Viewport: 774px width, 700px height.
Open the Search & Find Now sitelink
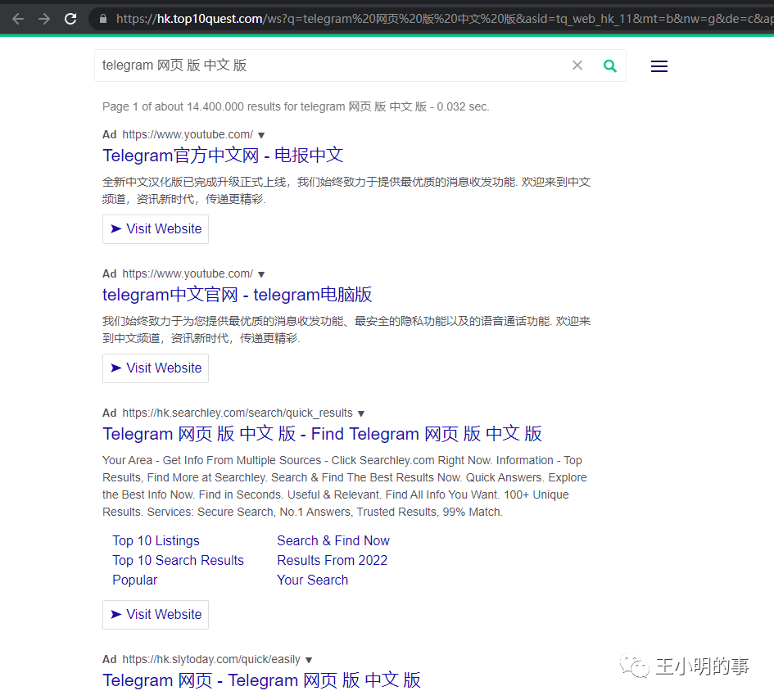(333, 540)
